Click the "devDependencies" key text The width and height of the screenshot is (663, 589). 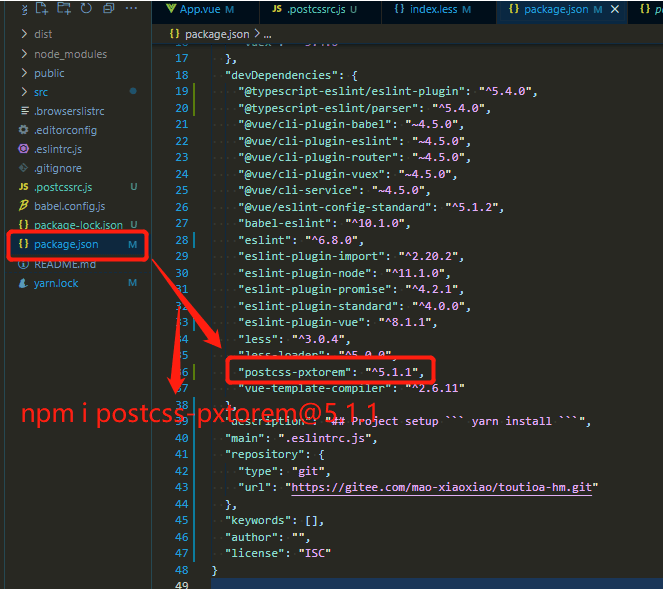284,75
